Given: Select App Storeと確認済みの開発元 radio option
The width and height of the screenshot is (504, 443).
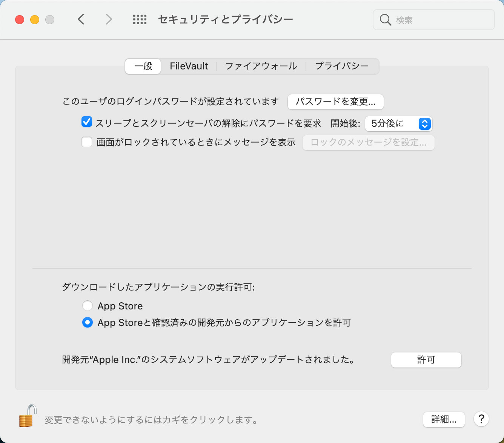Looking at the screenshot, I should coord(88,323).
